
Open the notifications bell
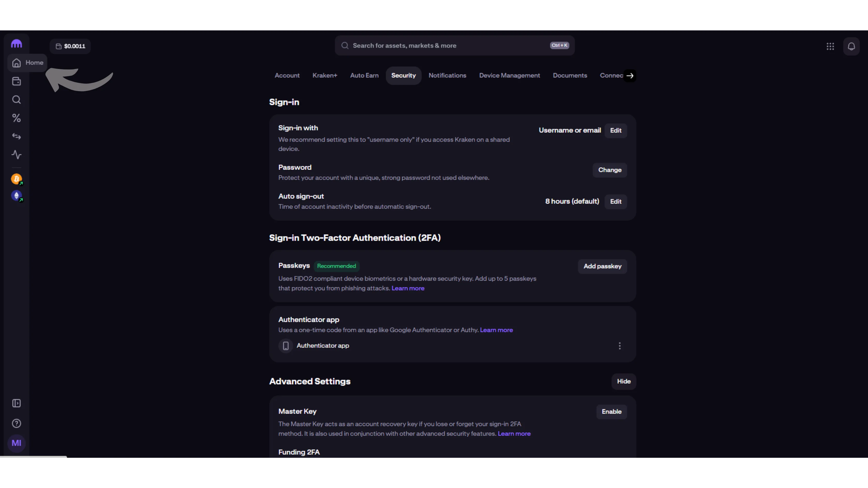click(851, 46)
